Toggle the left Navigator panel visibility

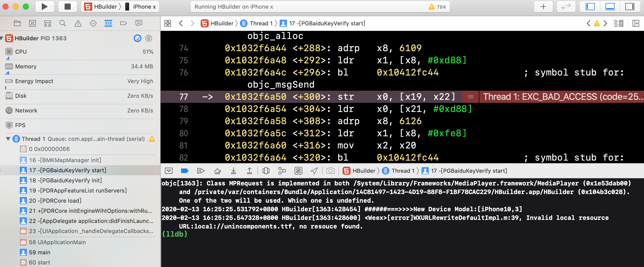(590, 7)
